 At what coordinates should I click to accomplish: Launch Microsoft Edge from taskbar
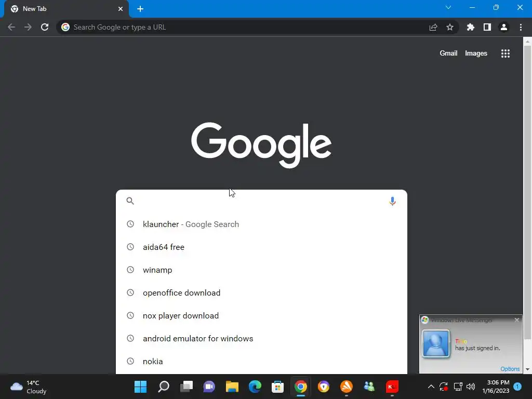click(x=255, y=387)
